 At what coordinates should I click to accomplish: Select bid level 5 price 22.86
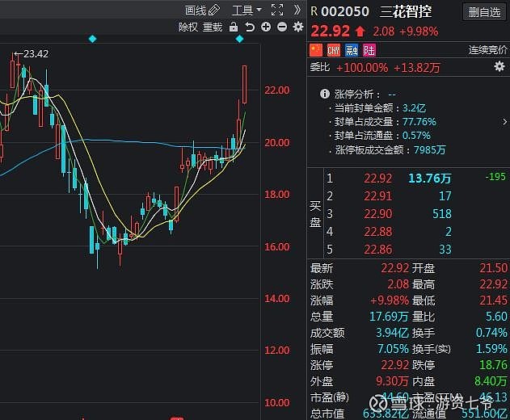pyautogui.click(x=378, y=250)
